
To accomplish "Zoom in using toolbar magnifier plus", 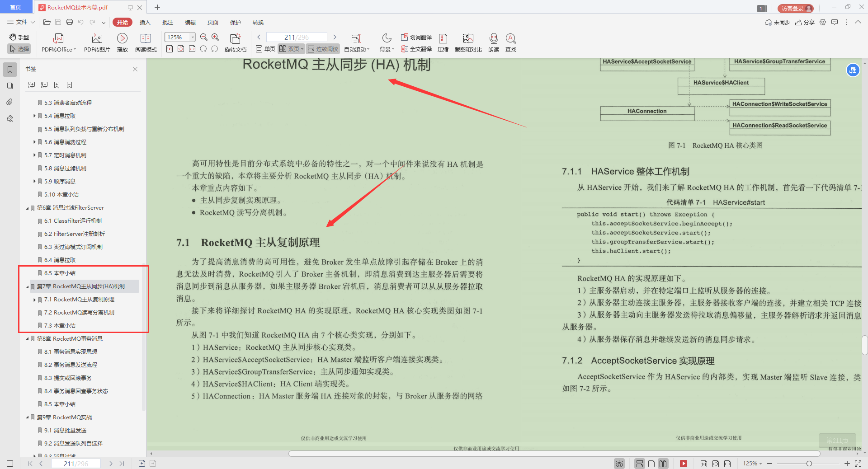I will [x=215, y=37].
